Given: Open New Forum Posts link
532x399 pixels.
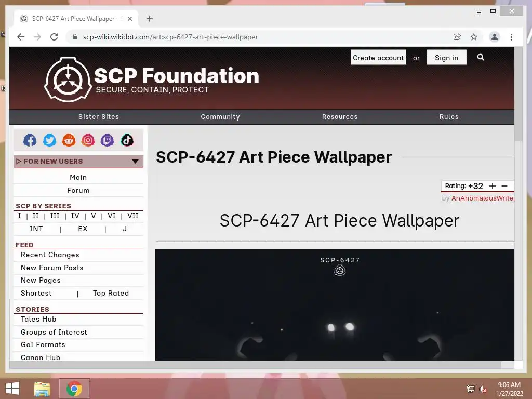Looking at the screenshot, I should click(x=52, y=268).
